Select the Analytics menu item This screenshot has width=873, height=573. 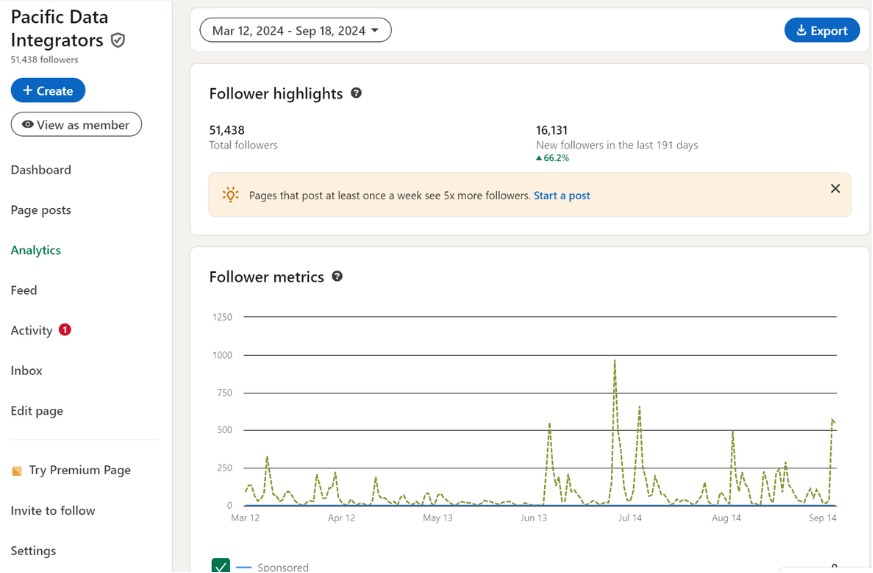[36, 250]
